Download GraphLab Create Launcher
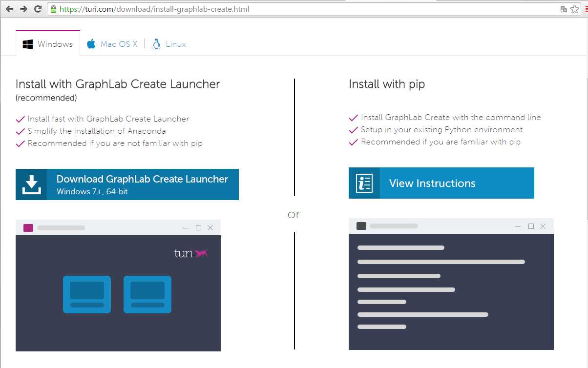This screenshot has height=368, width=588. pos(127,184)
